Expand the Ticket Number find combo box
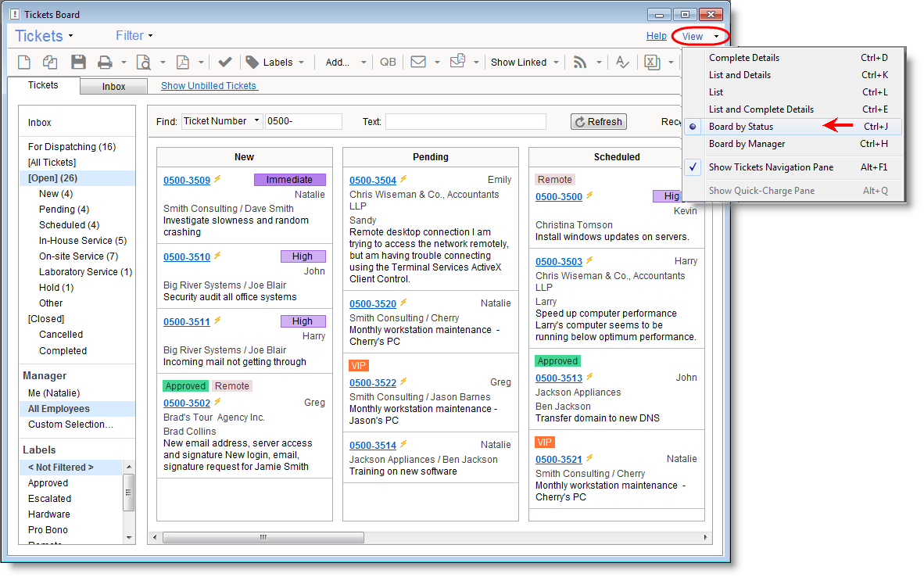 256,121
